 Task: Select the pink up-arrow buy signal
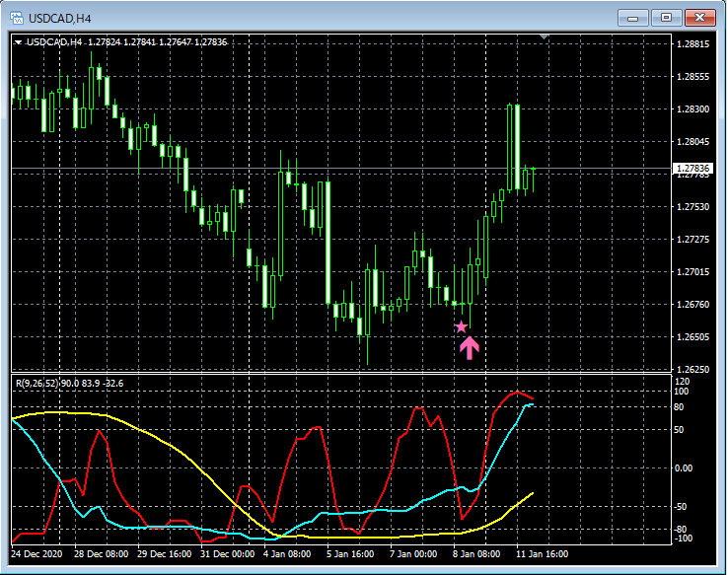coord(470,346)
